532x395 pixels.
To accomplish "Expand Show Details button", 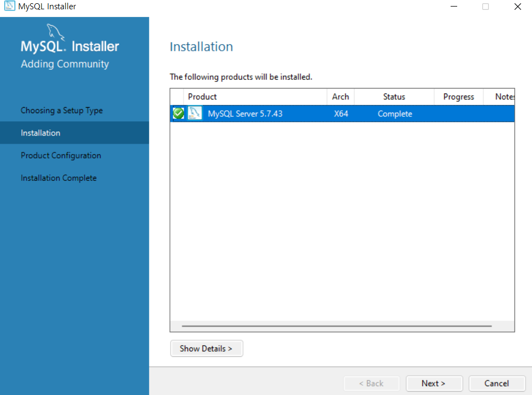I will (206, 349).
